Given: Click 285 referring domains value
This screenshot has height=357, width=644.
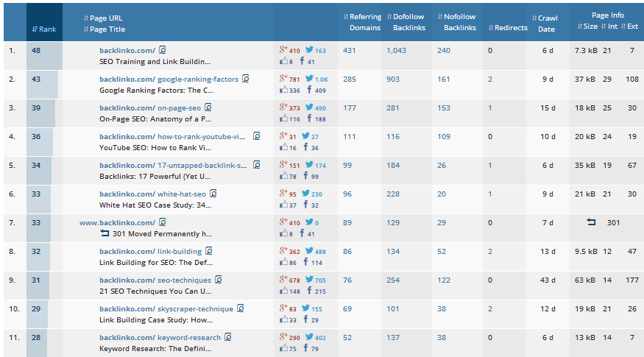Looking at the screenshot, I should 350,79.
